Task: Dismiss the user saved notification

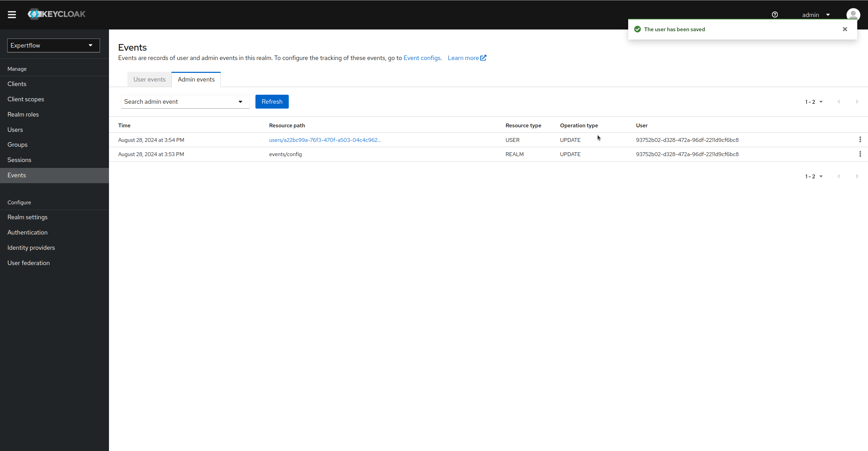Action: tap(845, 29)
